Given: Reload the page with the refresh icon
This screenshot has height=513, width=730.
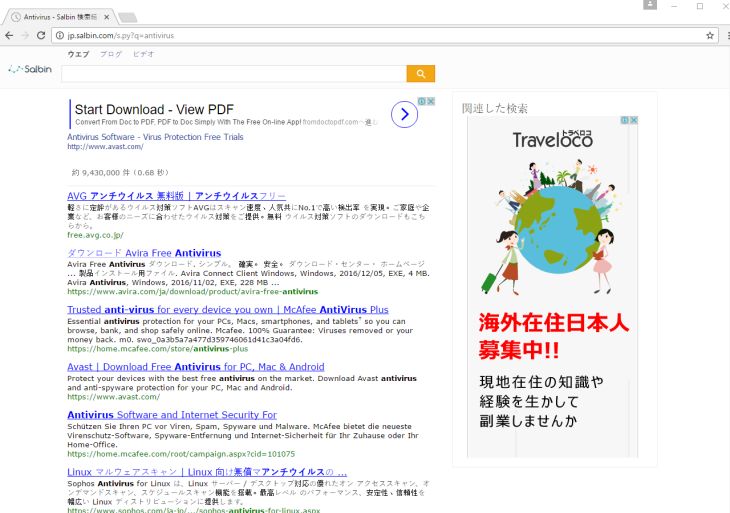Looking at the screenshot, I should pos(41,35).
